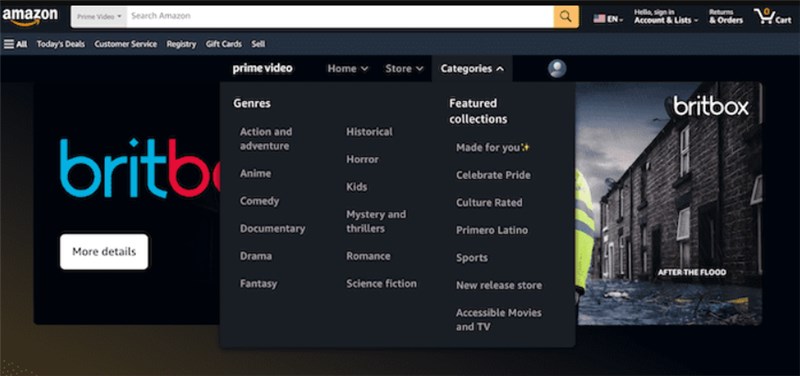Expand the Home dropdown
Viewport: 800px width, 376px height.
[347, 68]
